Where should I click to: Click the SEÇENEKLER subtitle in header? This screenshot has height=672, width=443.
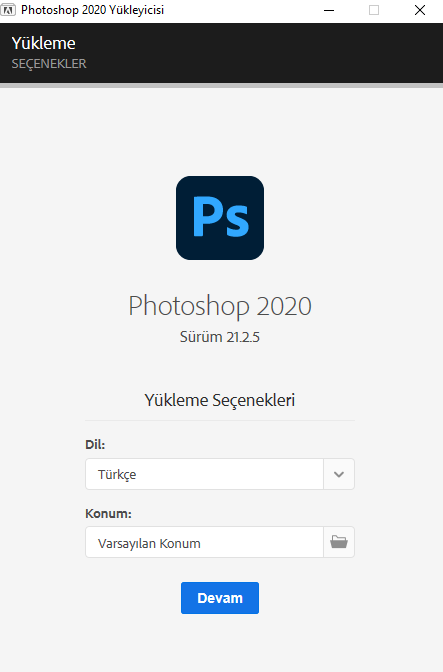(x=49, y=64)
